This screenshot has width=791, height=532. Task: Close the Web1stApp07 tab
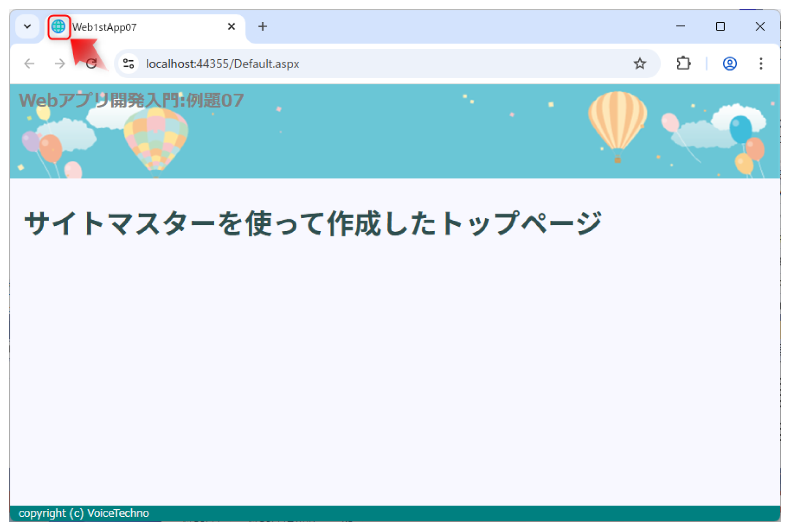point(231,26)
